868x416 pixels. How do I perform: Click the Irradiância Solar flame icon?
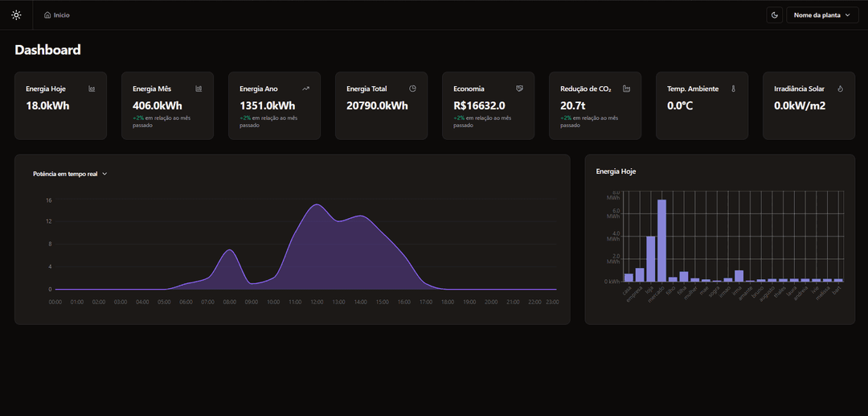pyautogui.click(x=840, y=89)
